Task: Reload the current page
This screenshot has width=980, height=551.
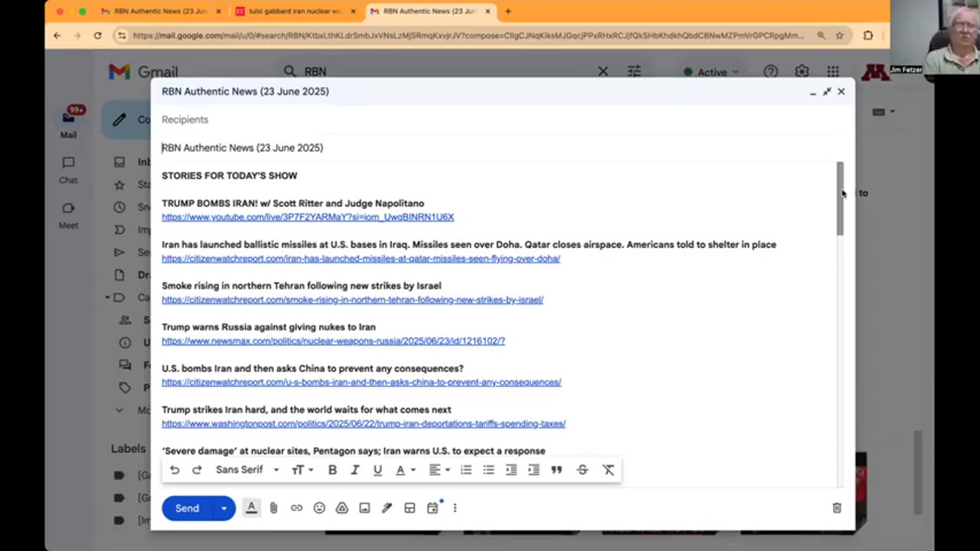Action: 97,35
